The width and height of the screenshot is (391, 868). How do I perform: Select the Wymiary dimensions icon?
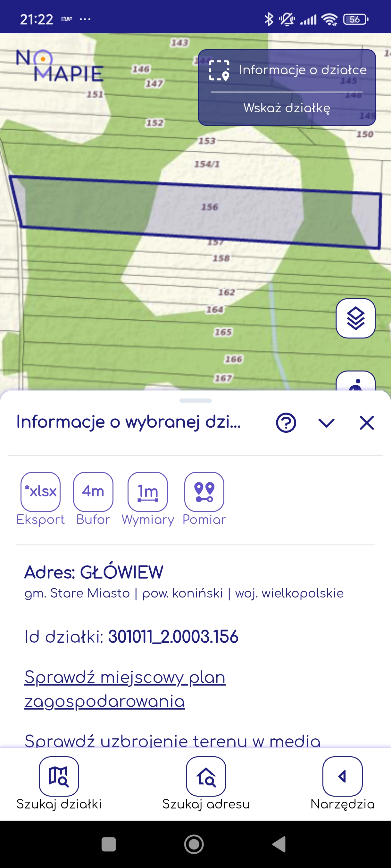pos(147,491)
